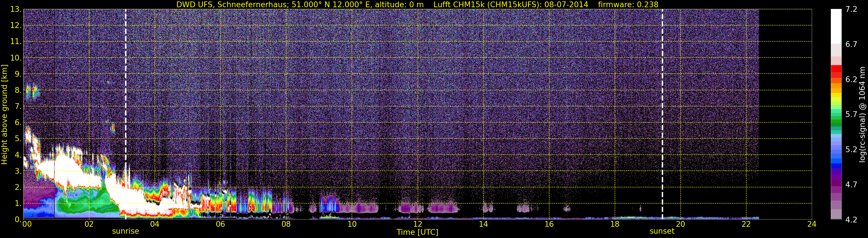Image resolution: width=868 pixels, height=238 pixels.
Task: Click time axis tick label 04
Action: [155, 224]
